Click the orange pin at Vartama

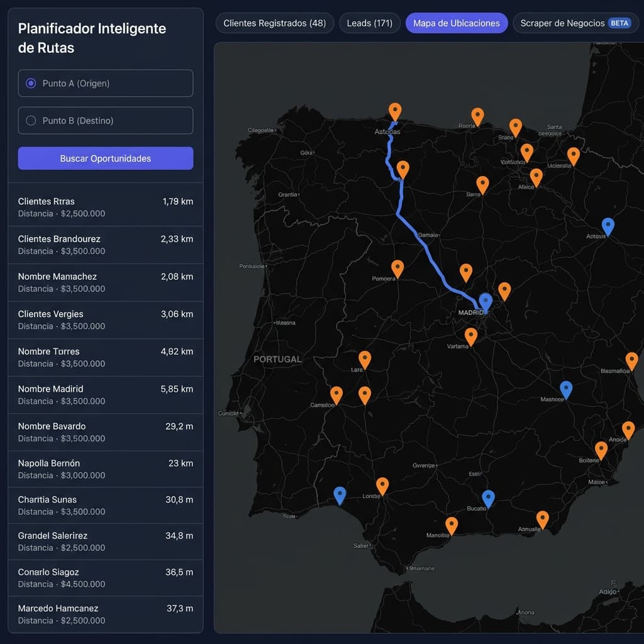[x=470, y=337]
